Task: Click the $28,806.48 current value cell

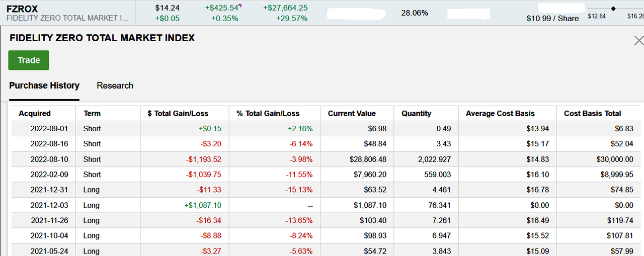Action: coord(368,159)
